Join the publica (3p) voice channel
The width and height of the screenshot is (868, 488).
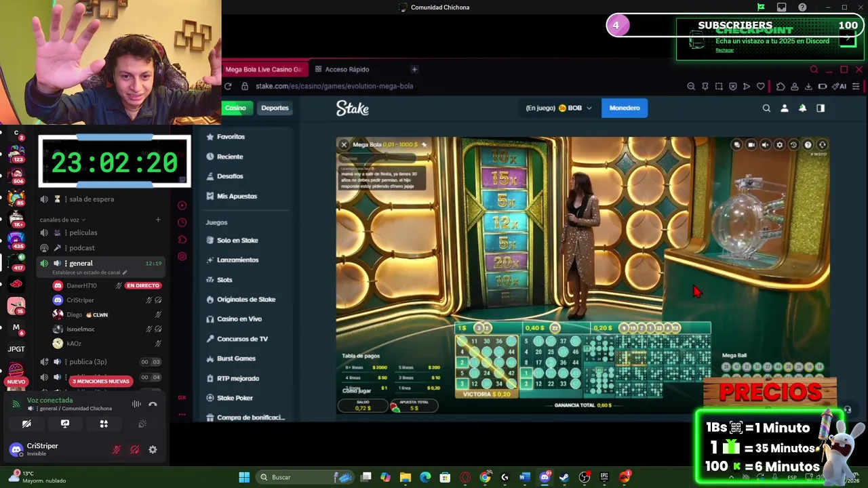coord(88,362)
